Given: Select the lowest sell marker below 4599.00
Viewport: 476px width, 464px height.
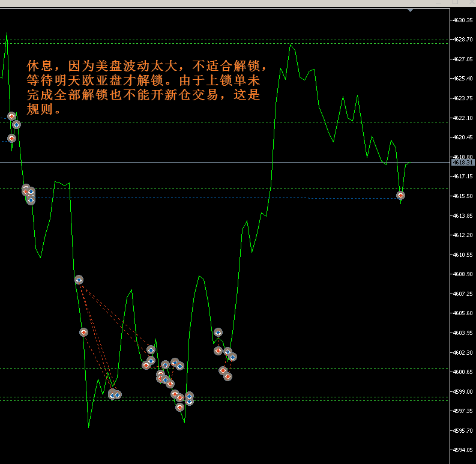Looking at the screenshot, I should tap(179, 408).
